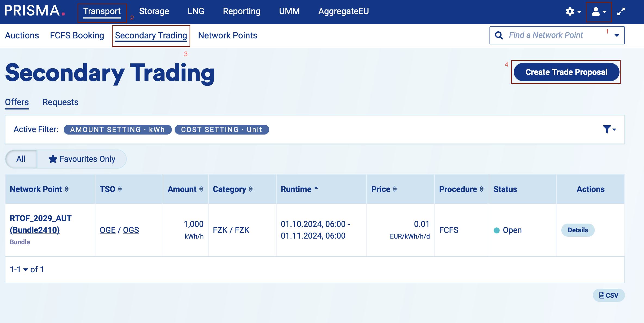This screenshot has width=644, height=323.
Task: Open the Storage menu
Action: (154, 11)
